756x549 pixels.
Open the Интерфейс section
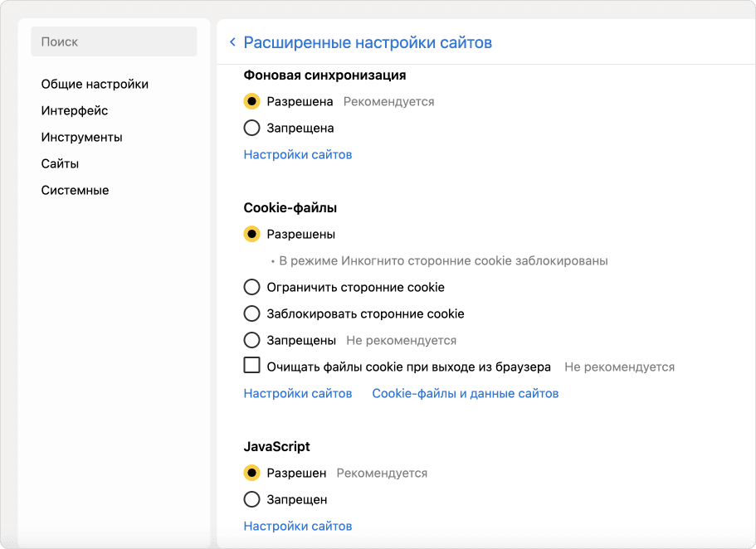pos(73,110)
